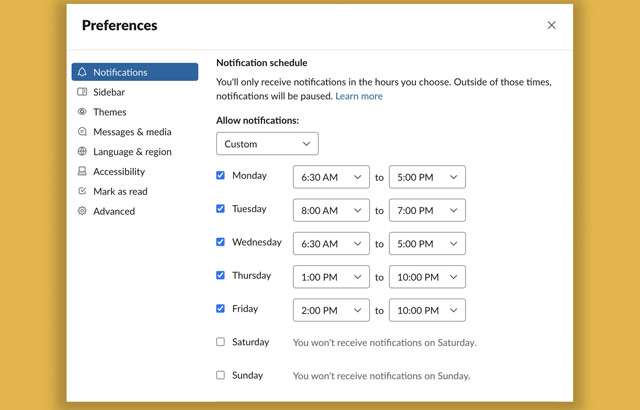The height and width of the screenshot is (410, 640).
Task: Open the Advanced preferences section
Action: click(113, 211)
